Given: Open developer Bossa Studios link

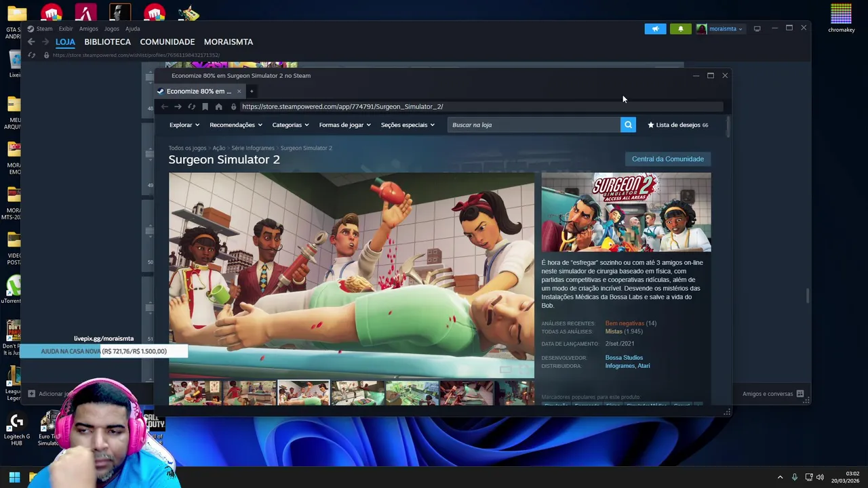Looking at the screenshot, I should (x=624, y=357).
